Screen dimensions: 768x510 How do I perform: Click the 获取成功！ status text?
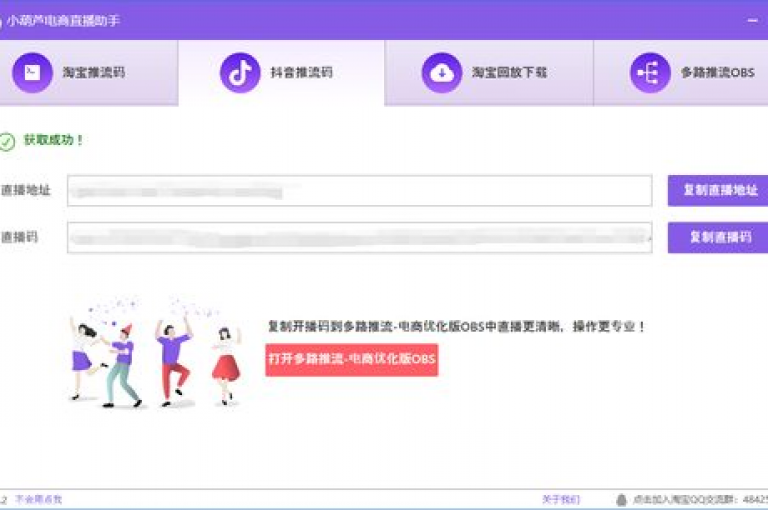point(54,140)
